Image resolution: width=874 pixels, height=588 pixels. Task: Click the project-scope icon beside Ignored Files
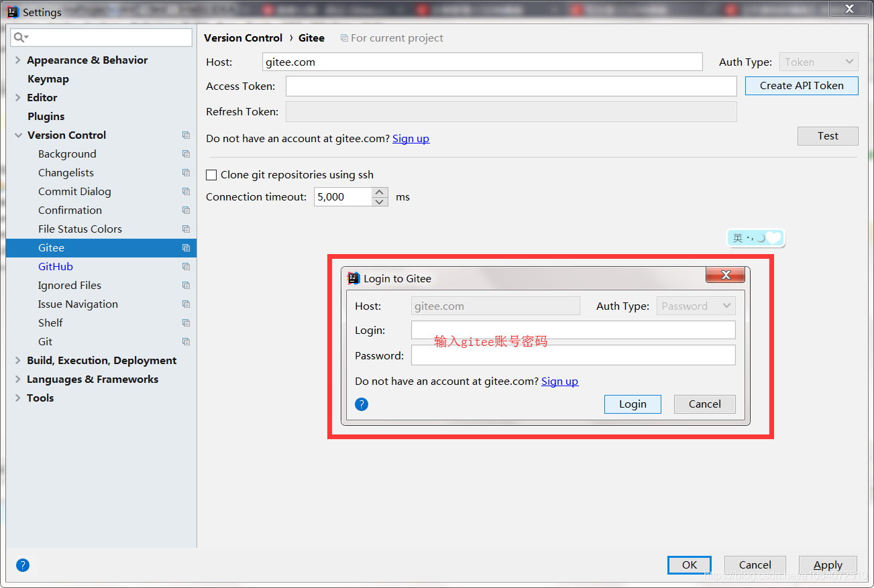[186, 285]
